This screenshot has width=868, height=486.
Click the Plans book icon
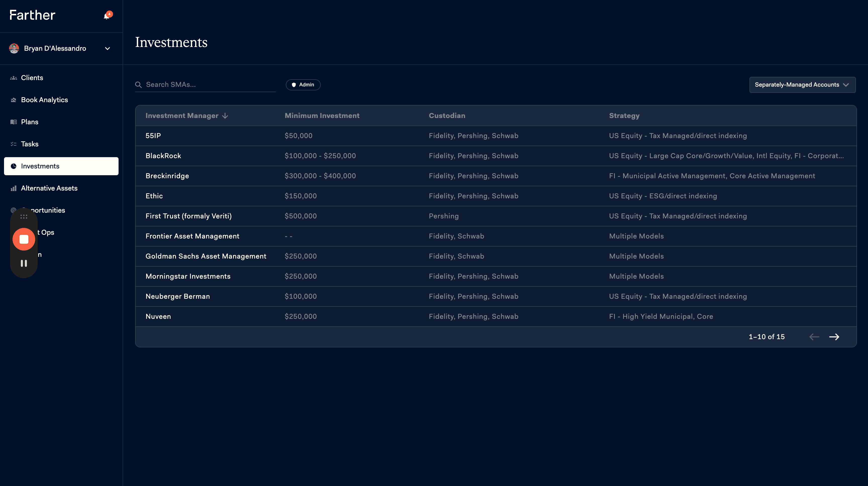click(14, 122)
